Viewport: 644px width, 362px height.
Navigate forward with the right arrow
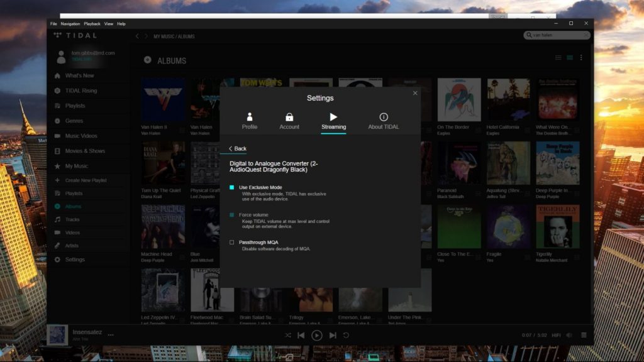146,36
